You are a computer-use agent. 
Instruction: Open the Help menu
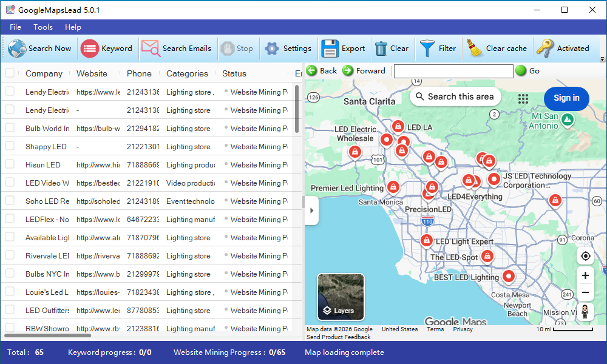(x=73, y=27)
